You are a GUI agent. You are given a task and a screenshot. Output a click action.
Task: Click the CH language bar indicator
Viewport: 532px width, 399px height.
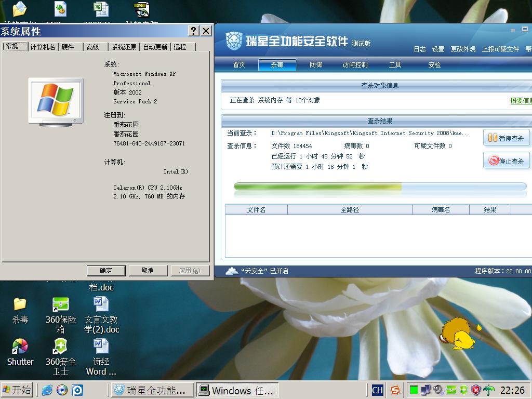(377, 390)
